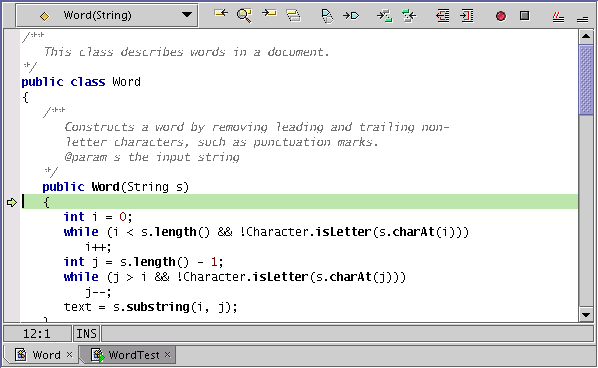This screenshot has width=598, height=368.
Task: Click the Shift Line Right icon
Action: (467, 16)
